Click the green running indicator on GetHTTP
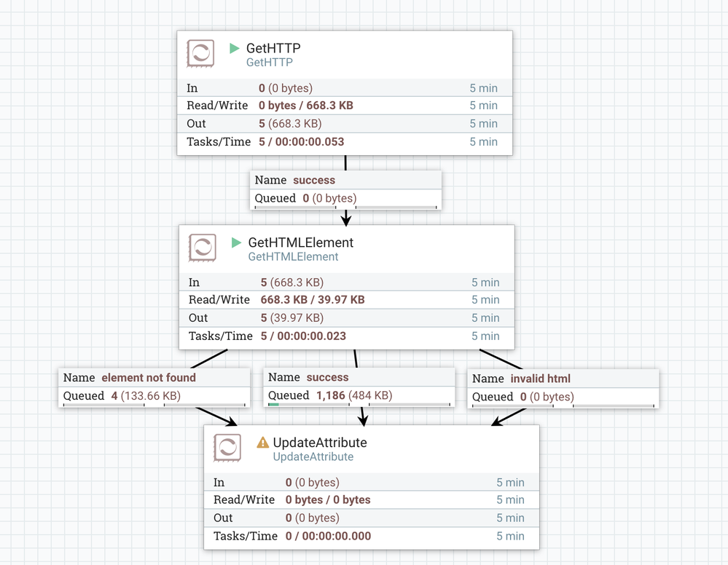The height and width of the screenshot is (565, 728). click(x=235, y=48)
